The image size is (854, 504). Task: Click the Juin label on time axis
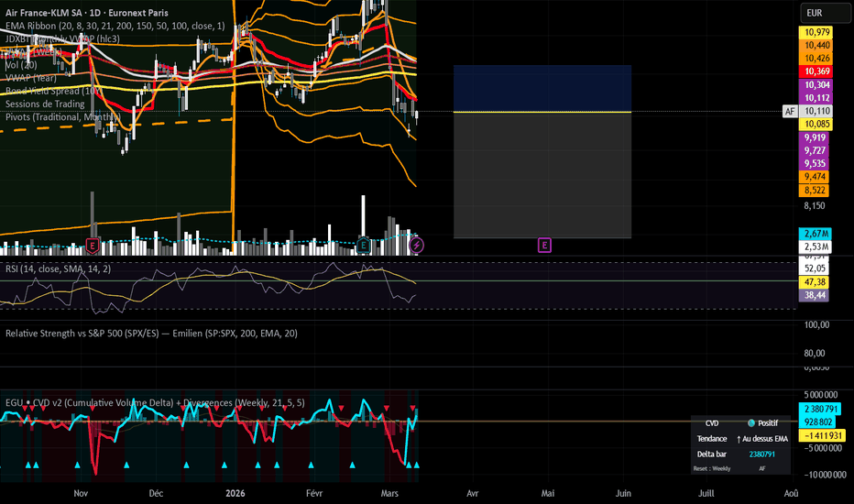coord(623,493)
